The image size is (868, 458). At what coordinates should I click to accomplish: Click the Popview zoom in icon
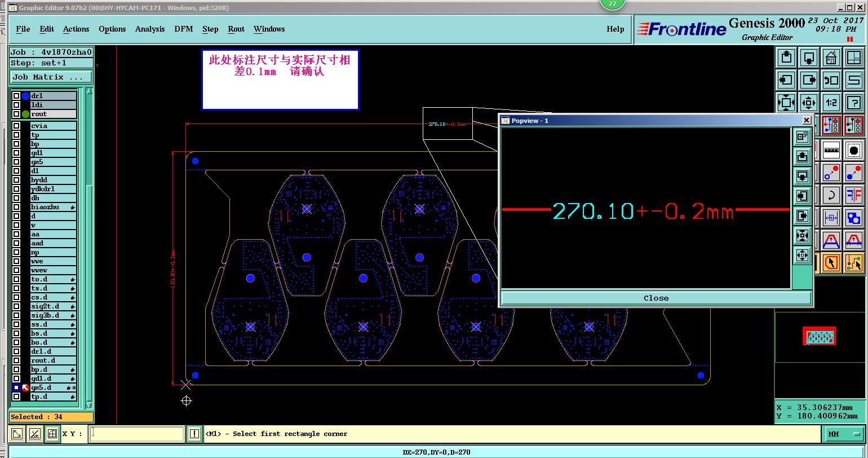802,235
